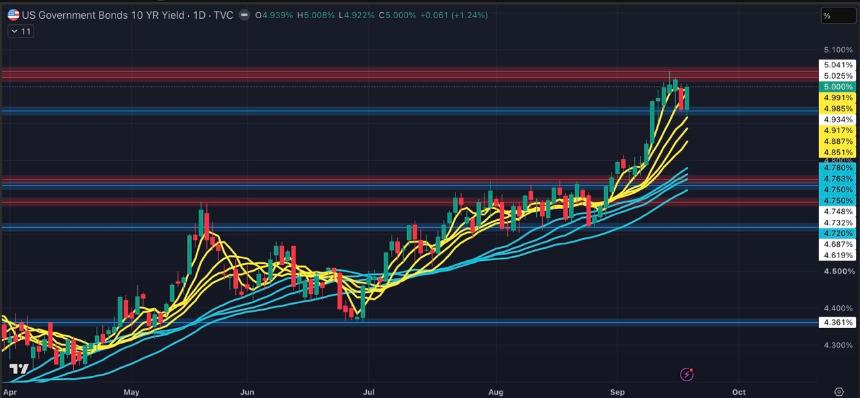The width and height of the screenshot is (860, 398).
Task: Click the Oct label on time axis
Action: tap(738, 392)
